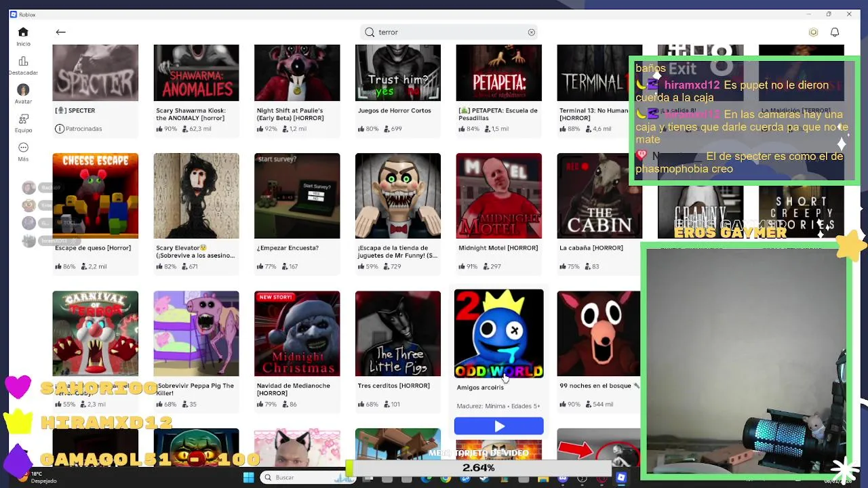Open the 'Amigos arcoíris' title link
Screen dimensions: 868x488
pos(480,388)
